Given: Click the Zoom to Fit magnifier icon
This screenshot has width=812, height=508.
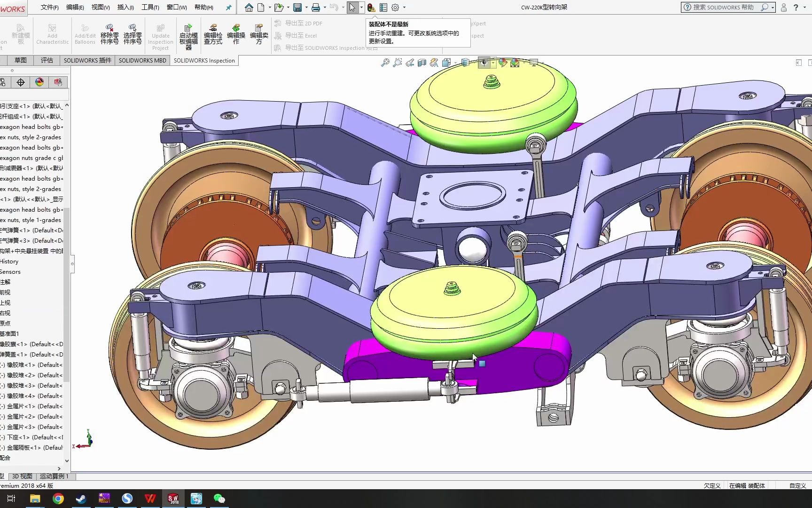Looking at the screenshot, I should (385, 63).
